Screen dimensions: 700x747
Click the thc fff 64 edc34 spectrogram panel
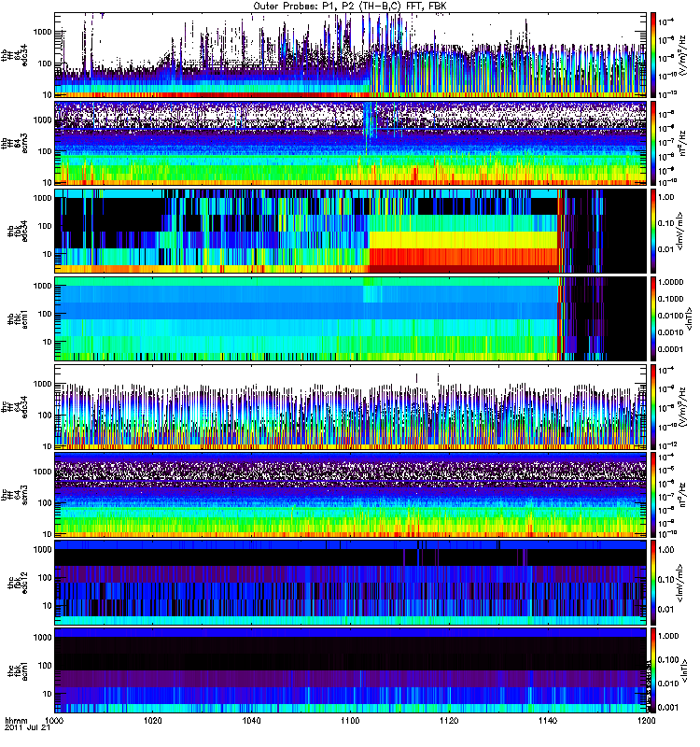[351, 407]
